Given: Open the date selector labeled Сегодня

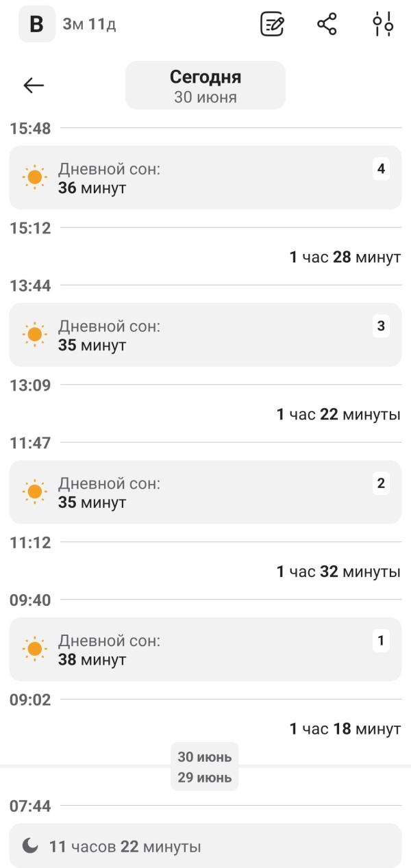Looking at the screenshot, I should click(206, 86).
